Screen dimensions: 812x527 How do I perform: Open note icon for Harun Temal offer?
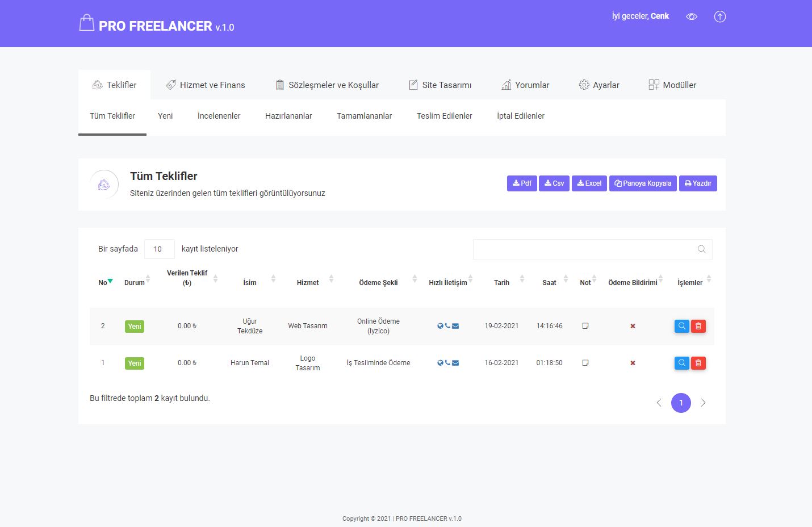[x=585, y=363]
